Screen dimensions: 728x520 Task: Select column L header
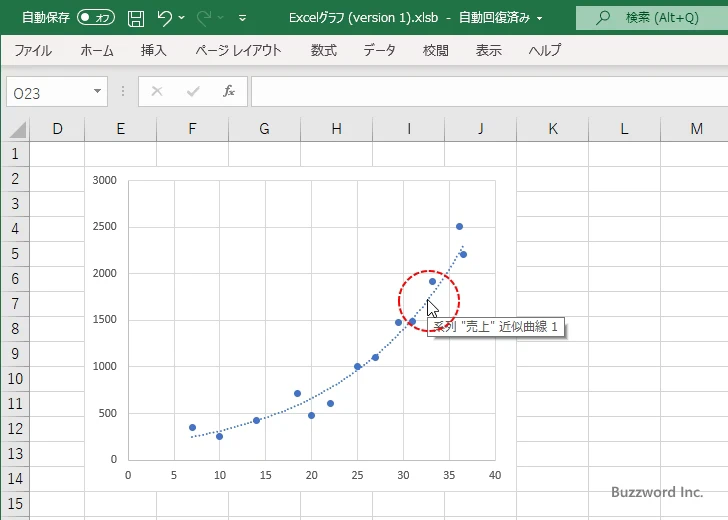(624, 129)
